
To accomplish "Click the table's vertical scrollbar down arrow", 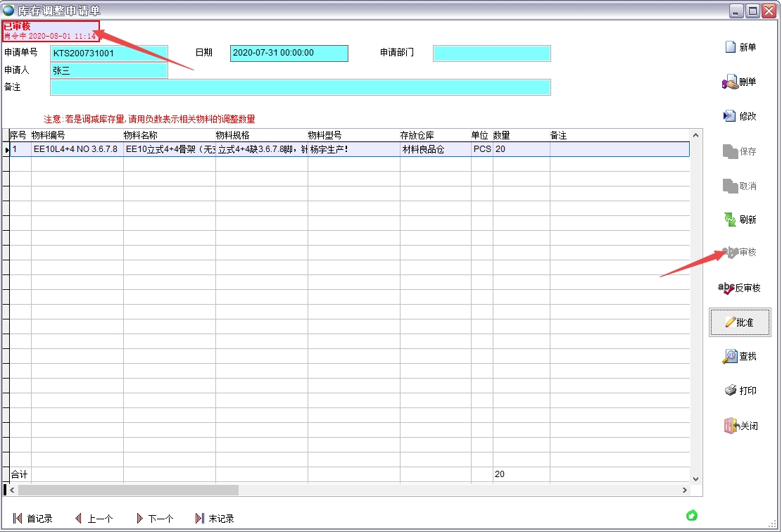I will (x=696, y=478).
